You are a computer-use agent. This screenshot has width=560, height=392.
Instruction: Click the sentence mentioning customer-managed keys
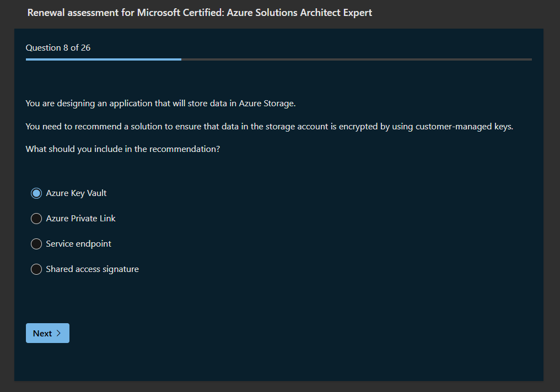click(269, 127)
